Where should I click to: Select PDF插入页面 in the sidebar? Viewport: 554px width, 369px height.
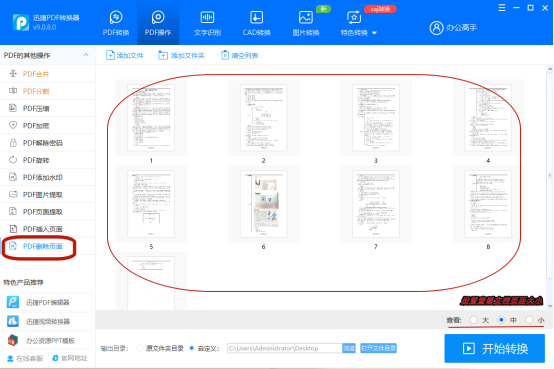48,229
